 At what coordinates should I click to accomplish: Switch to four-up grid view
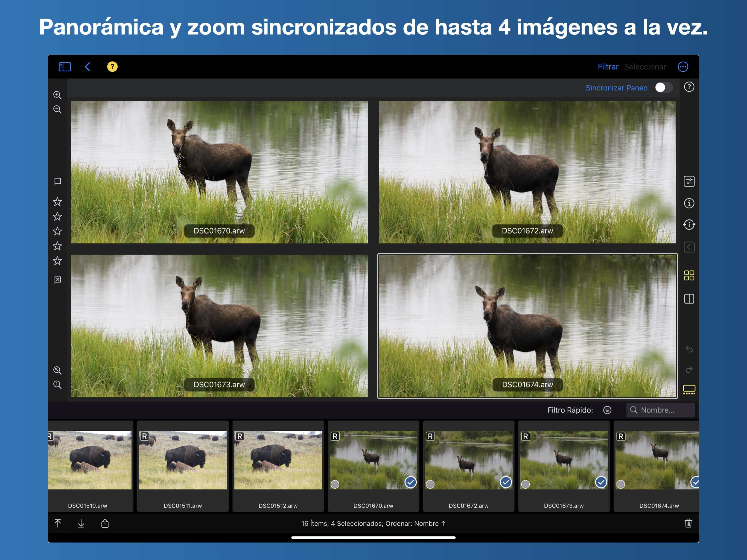[689, 275]
